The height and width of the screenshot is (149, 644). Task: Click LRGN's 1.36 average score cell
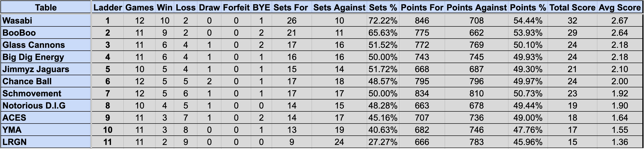point(620,142)
